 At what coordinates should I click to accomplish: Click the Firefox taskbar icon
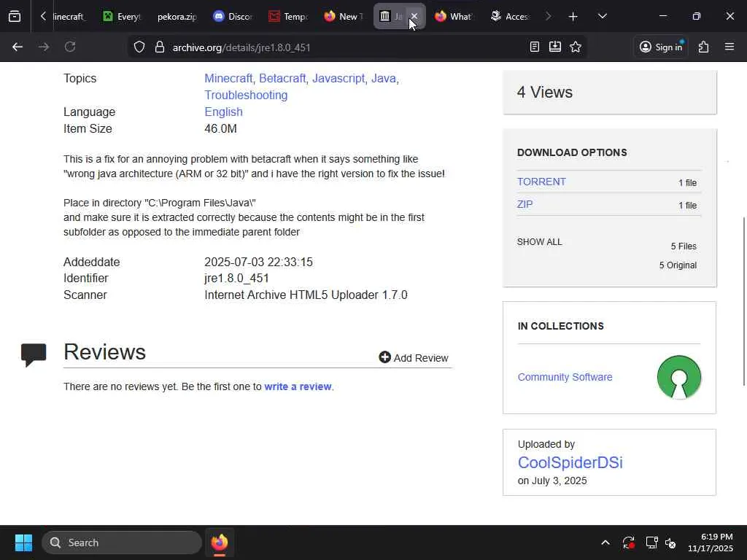tap(219, 542)
